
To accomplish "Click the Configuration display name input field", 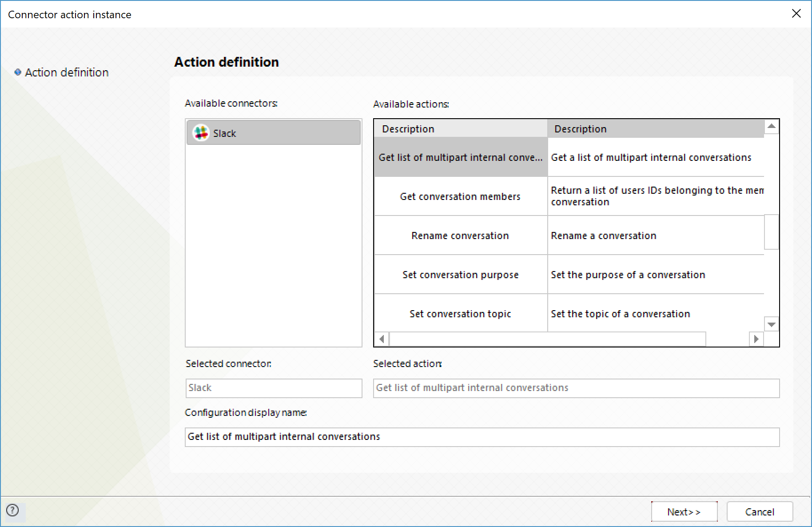I will 482,437.
